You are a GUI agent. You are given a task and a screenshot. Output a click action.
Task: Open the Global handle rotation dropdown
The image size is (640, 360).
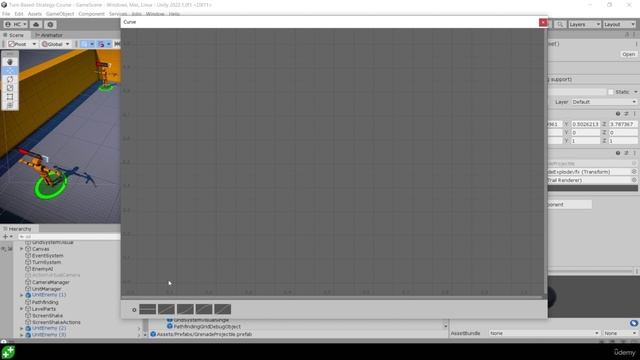click(56, 44)
